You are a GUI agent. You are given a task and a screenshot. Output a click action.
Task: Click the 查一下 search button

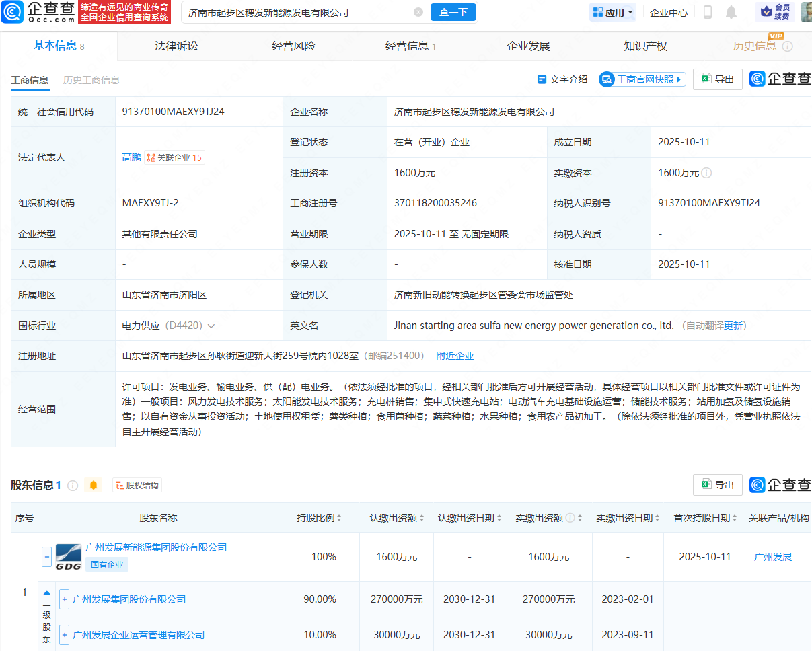453,12
